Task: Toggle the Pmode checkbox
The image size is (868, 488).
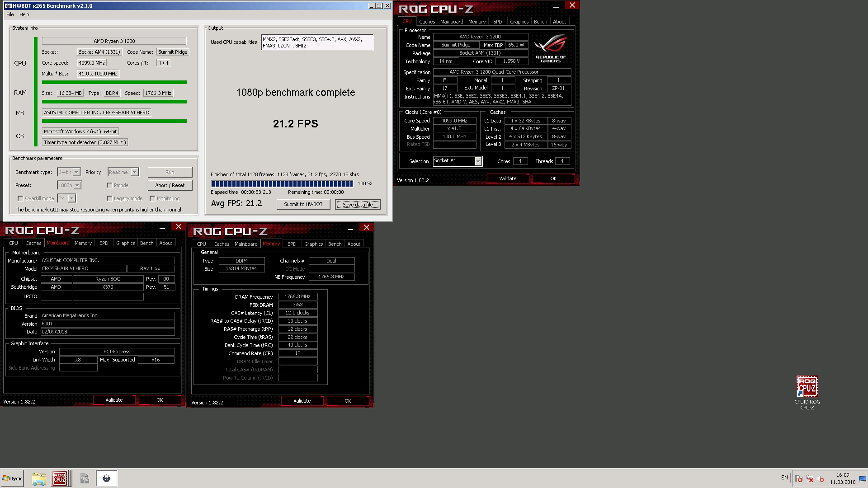Action: click(109, 185)
